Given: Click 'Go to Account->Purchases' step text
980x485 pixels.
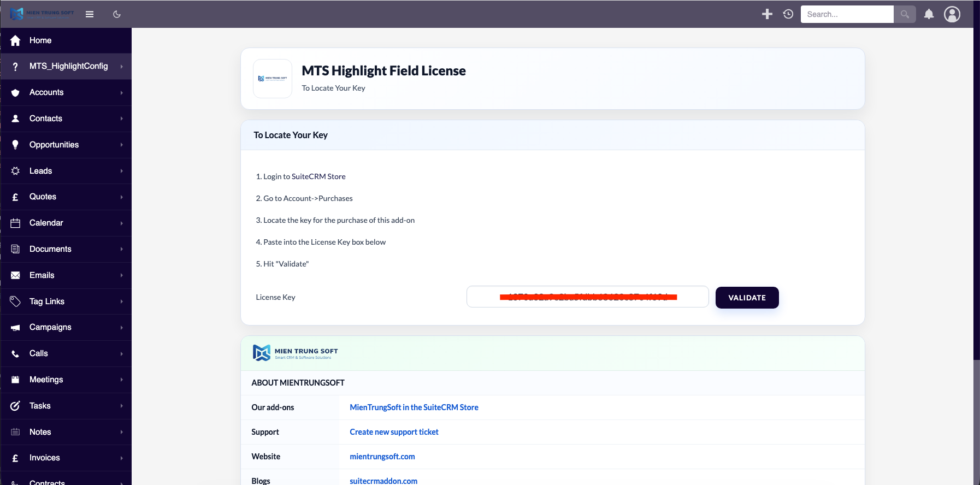Looking at the screenshot, I should click(x=304, y=198).
